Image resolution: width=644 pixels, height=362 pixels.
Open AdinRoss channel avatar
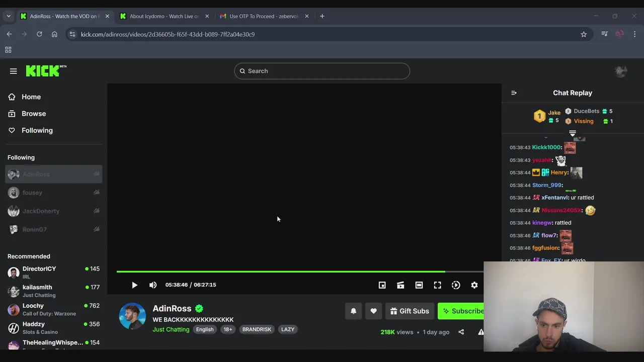[132, 316]
